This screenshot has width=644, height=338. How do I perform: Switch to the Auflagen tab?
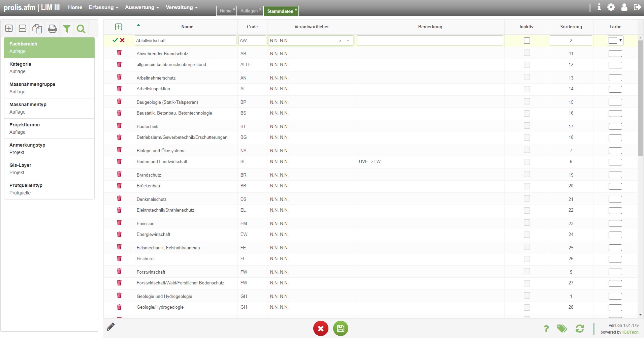click(249, 11)
